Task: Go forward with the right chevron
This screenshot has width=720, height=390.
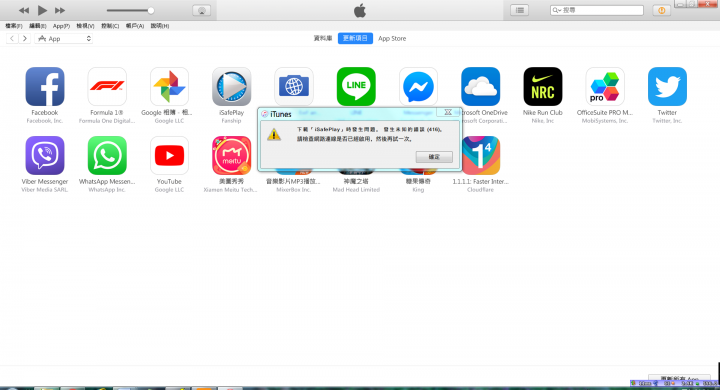Action: [x=25, y=39]
